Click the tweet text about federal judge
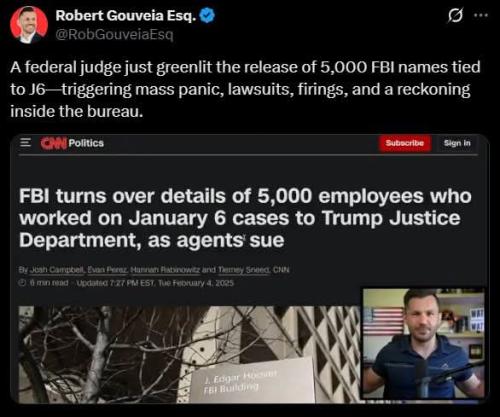 pyautogui.click(x=245, y=89)
